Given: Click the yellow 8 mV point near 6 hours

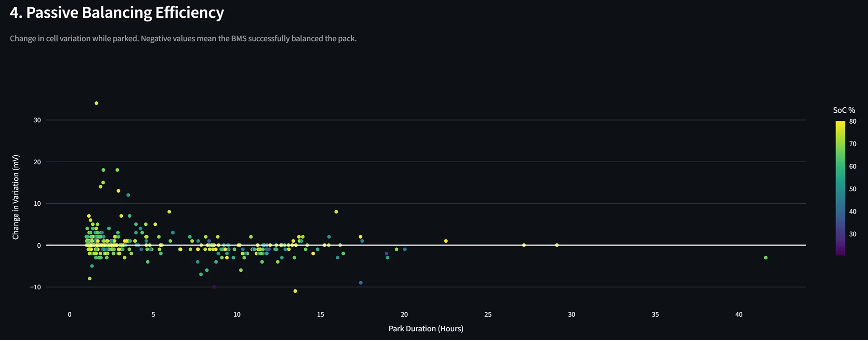Looking at the screenshot, I should click(x=169, y=212).
